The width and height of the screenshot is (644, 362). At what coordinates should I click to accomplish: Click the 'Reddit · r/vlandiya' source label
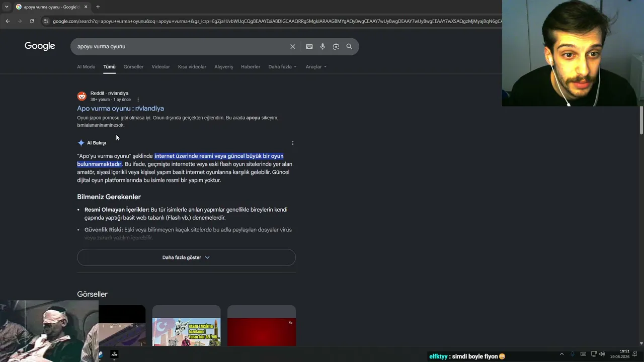click(x=109, y=93)
